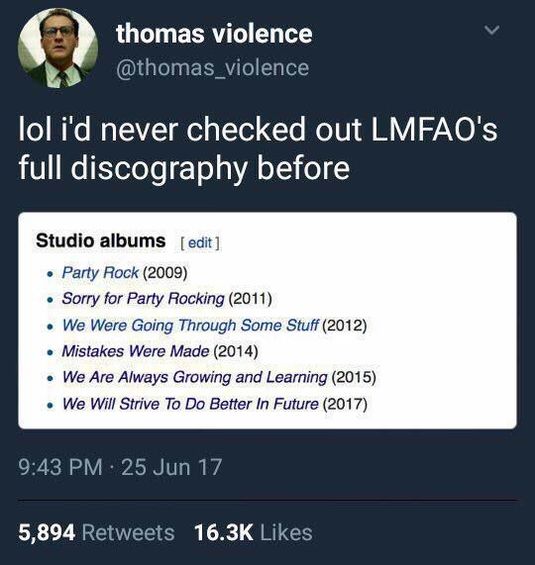Open We Are Always Growing and Learning
Viewport: 535px width, 565px height.
click(x=195, y=377)
